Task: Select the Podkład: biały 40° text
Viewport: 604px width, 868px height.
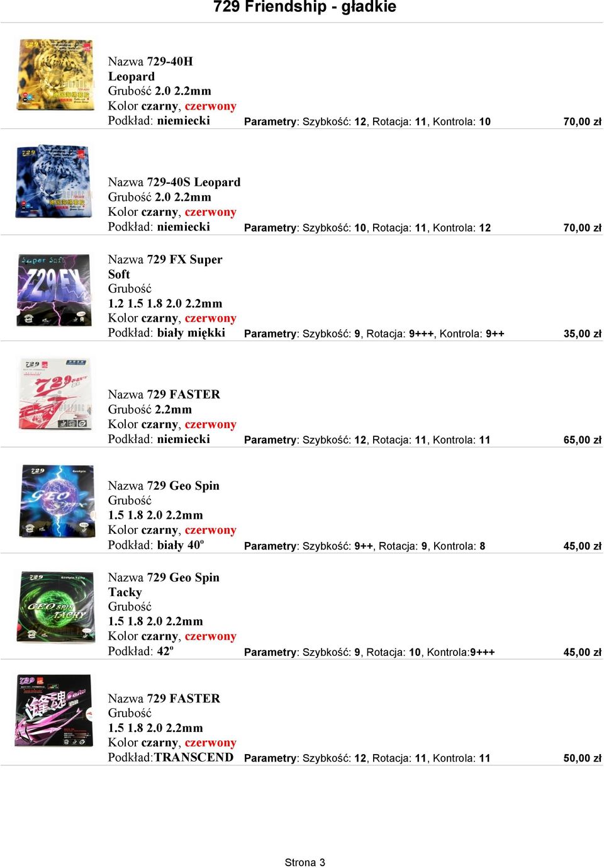Action: pyautogui.click(x=156, y=545)
